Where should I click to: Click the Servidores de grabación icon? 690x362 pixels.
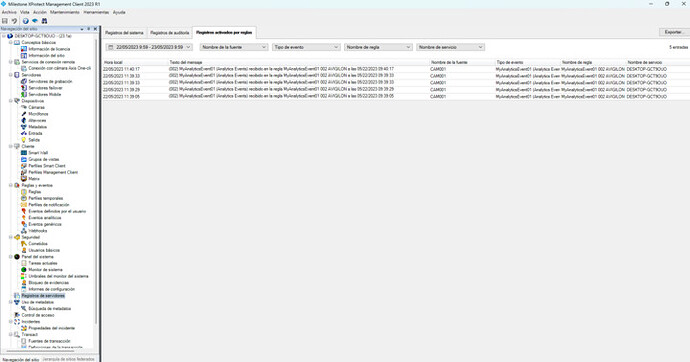pyautogui.click(x=24, y=81)
